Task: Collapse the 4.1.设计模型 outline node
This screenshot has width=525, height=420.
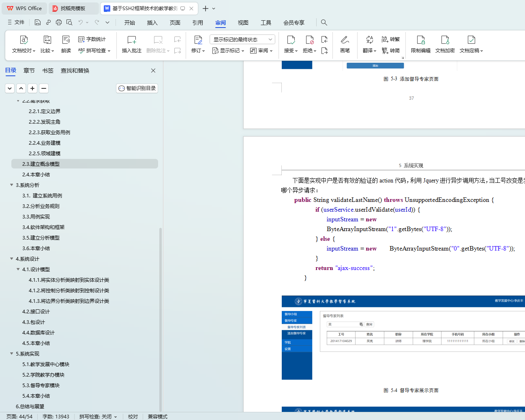Action: coord(18,269)
